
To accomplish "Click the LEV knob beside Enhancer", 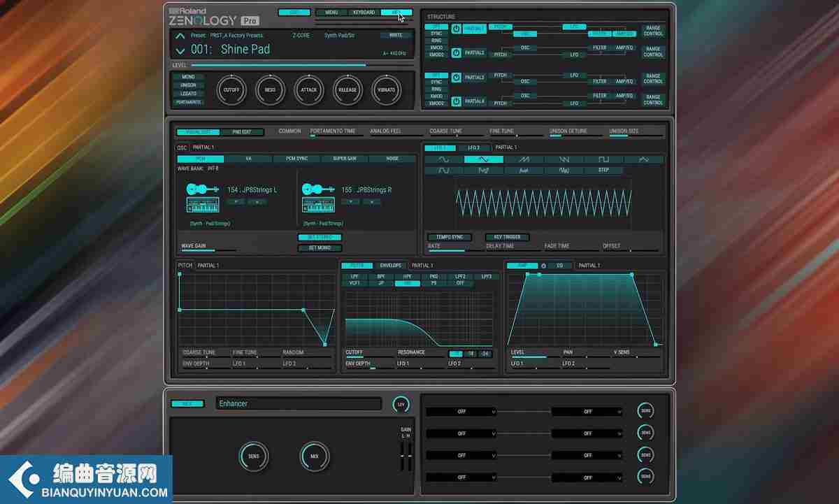I will 401,404.
